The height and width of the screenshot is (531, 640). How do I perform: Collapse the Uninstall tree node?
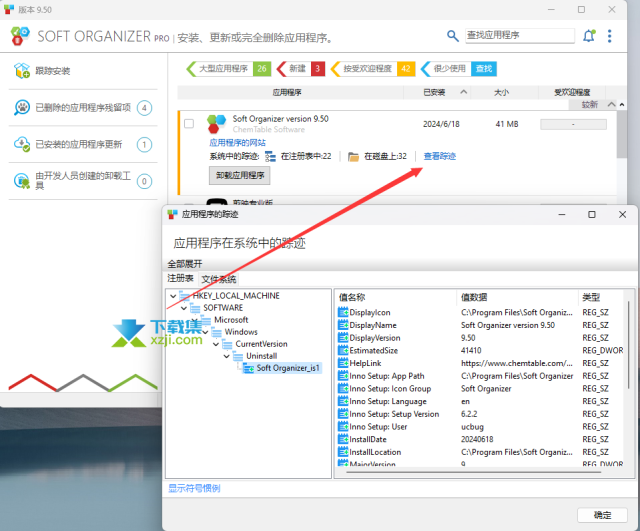pyautogui.click(x=227, y=356)
